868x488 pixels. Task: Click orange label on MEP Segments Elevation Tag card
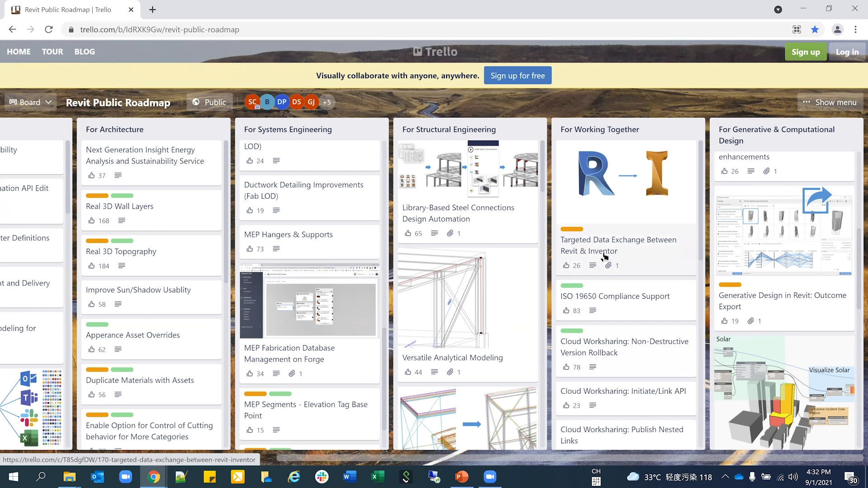tap(255, 394)
